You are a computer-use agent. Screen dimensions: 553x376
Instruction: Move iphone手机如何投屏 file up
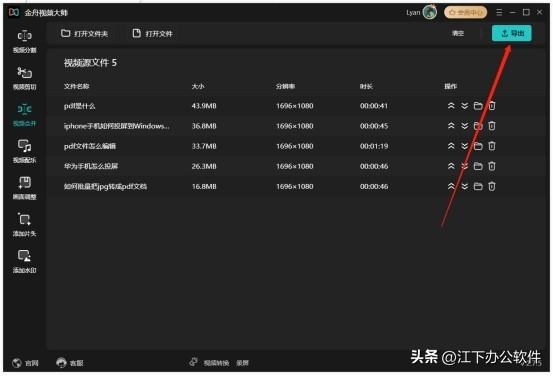point(451,126)
